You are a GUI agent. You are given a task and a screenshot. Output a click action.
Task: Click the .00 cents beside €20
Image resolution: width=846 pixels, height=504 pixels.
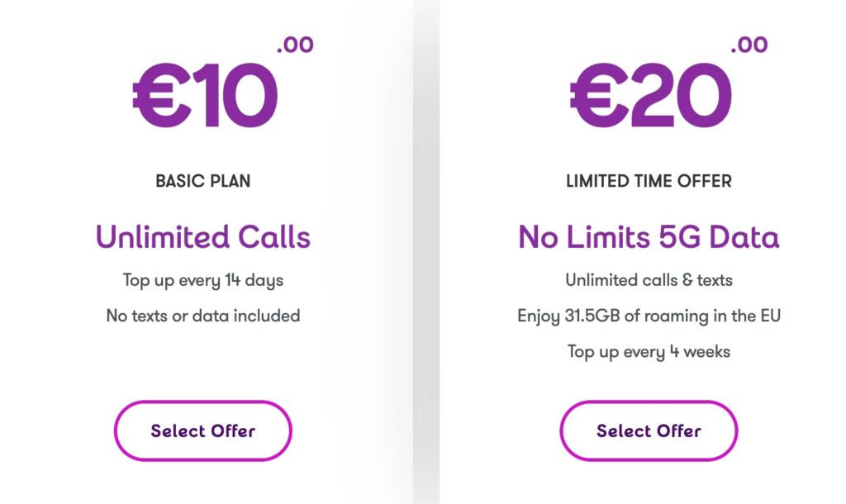coord(749,45)
